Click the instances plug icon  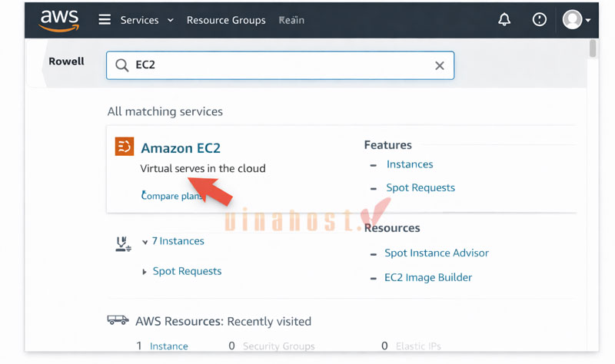[123, 243]
